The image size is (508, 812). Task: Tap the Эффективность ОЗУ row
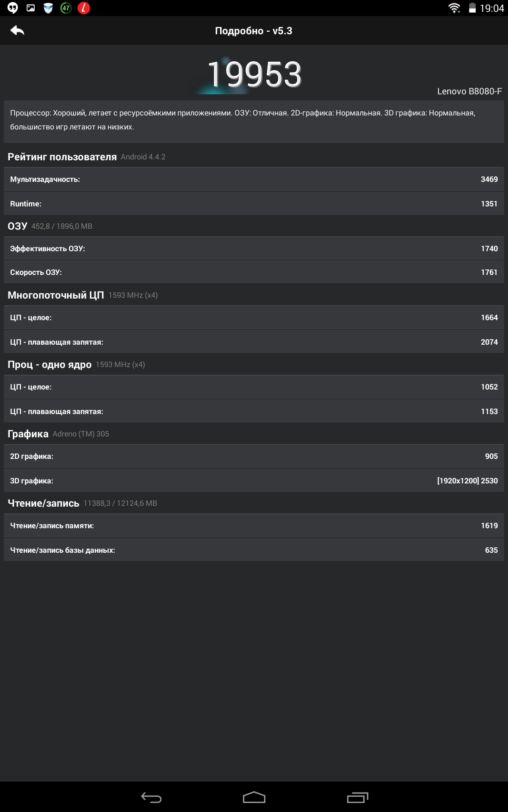point(254,249)
